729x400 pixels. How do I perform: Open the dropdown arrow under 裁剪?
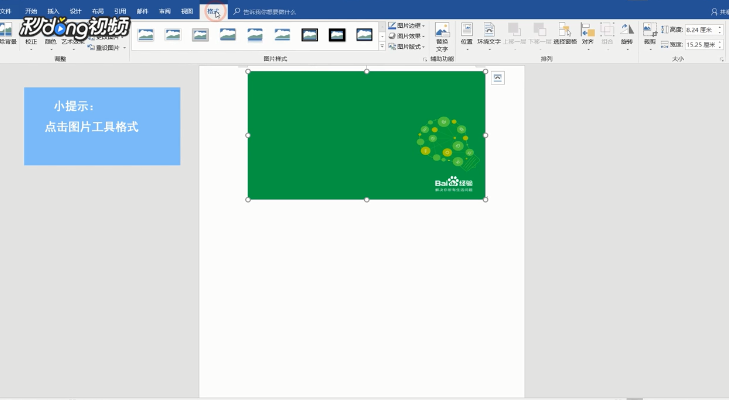[650, 48]
